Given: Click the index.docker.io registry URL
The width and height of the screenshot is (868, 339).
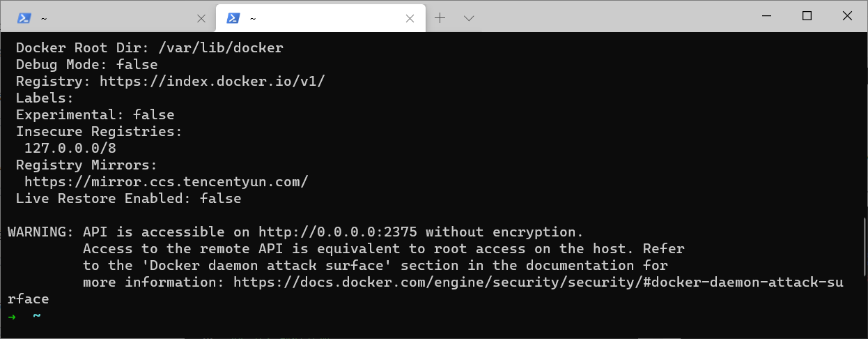Looking at the screenshot, I should tap(212, 82).
